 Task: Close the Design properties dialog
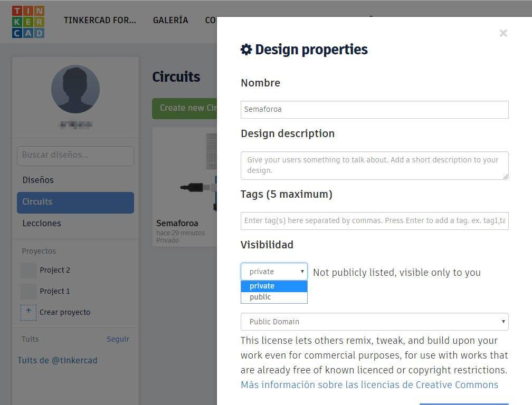[x=503, y=33]
